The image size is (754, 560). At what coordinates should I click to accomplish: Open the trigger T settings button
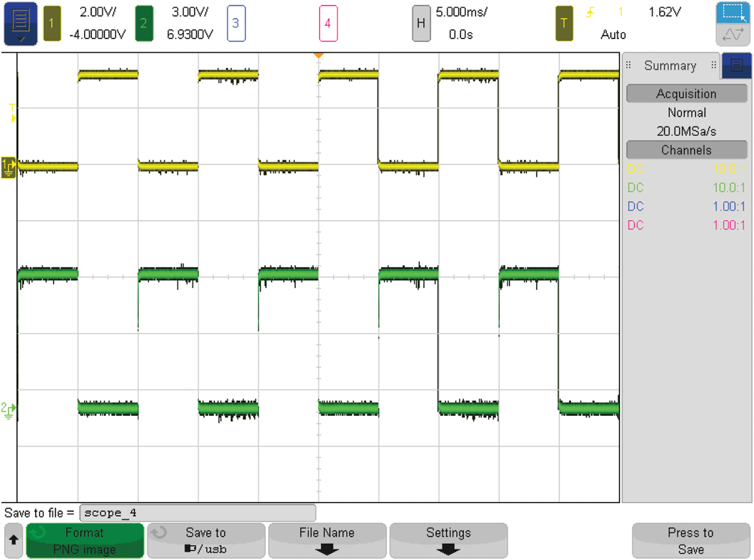coord(564,24)
